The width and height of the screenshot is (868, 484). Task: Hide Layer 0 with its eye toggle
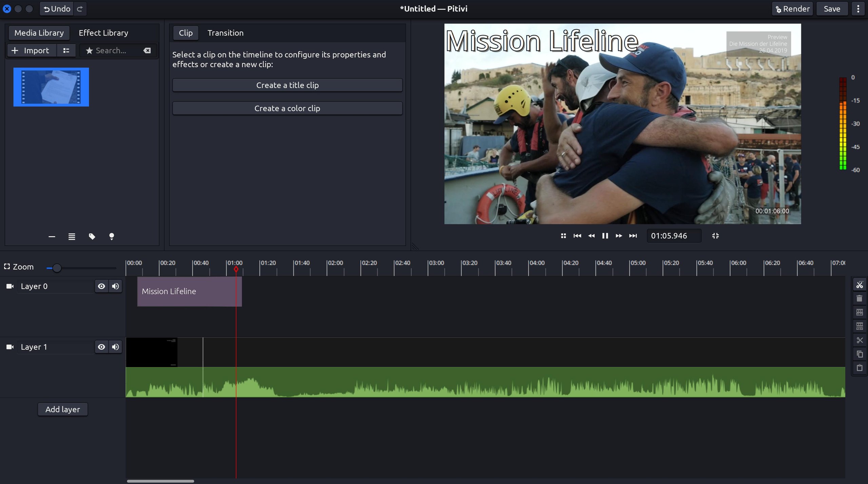(x=101, y=286)
